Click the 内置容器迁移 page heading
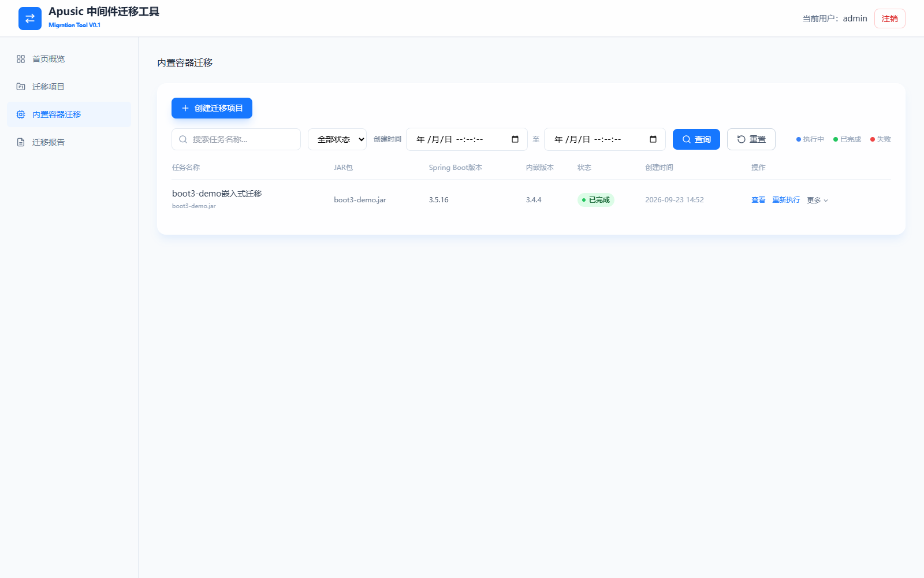Screen dimensions: 924x578 point(185,62)
